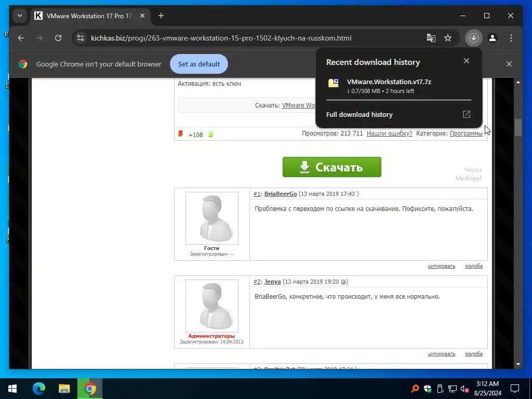Open the notification center icon
Screen dimensions: 532x399
(x=515, y=389)
